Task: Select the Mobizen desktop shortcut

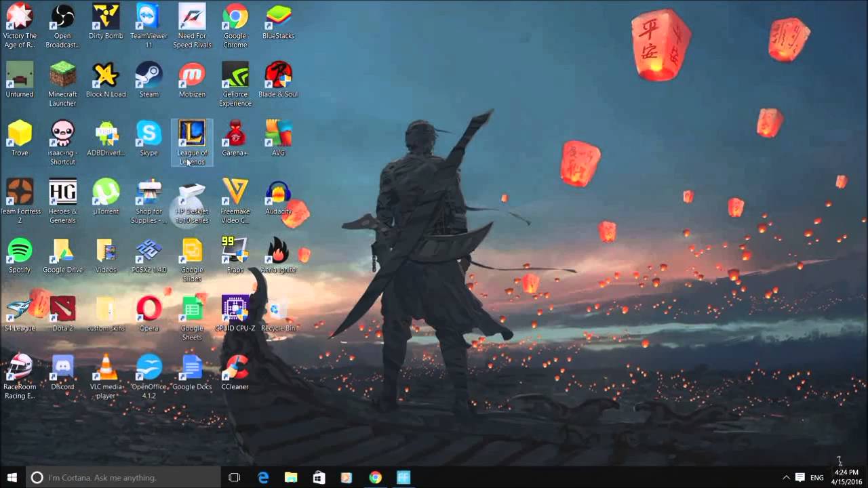Action: coord(192,79)
